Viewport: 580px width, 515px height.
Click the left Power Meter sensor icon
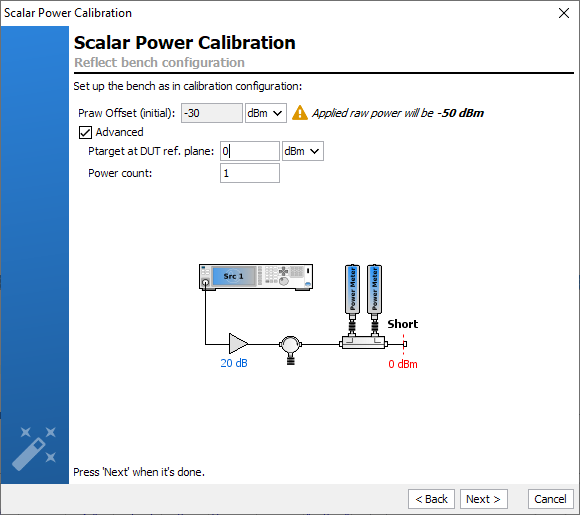click(x=352, y=300)
